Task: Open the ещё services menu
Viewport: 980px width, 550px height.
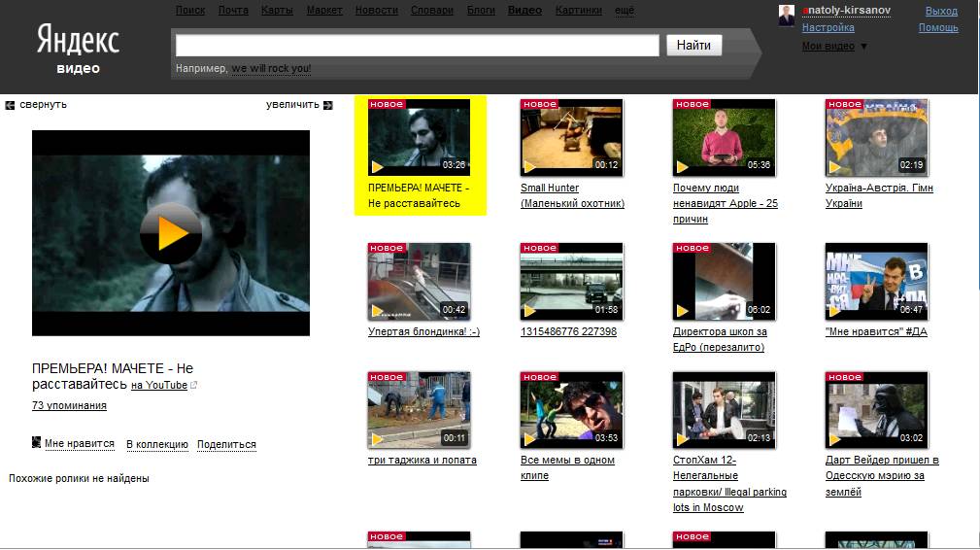Action: click(x=624, y=10)
